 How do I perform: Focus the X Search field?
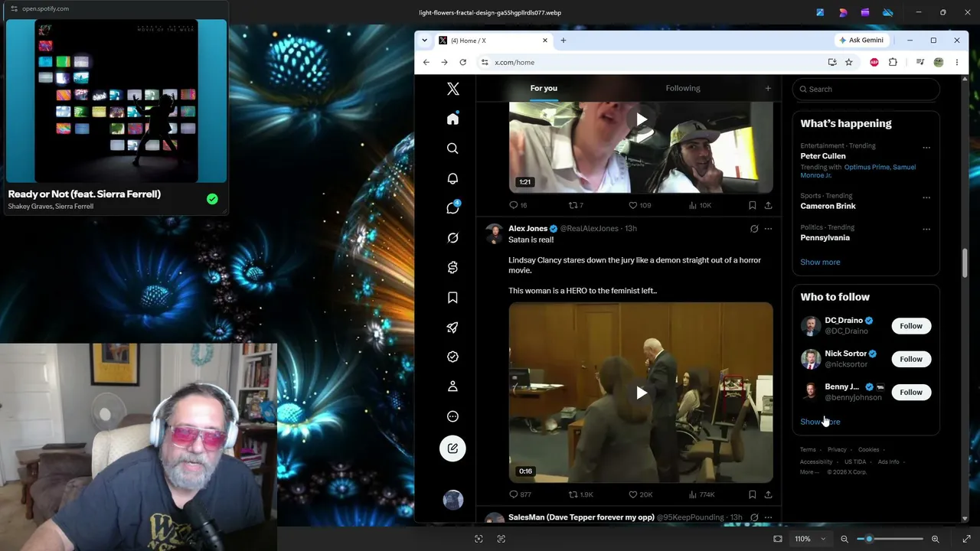(866, 89)
